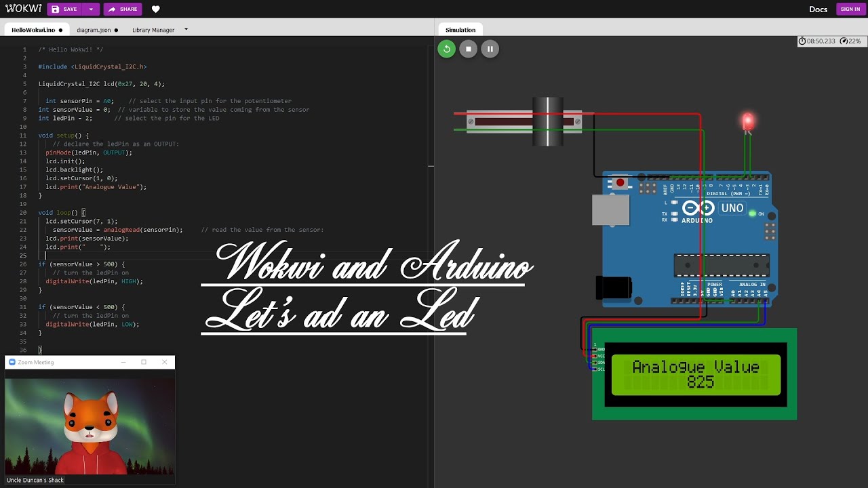The width and height of the screenshot is (868, 488).
Task: Restart the simulation
Action: (446, 49)
